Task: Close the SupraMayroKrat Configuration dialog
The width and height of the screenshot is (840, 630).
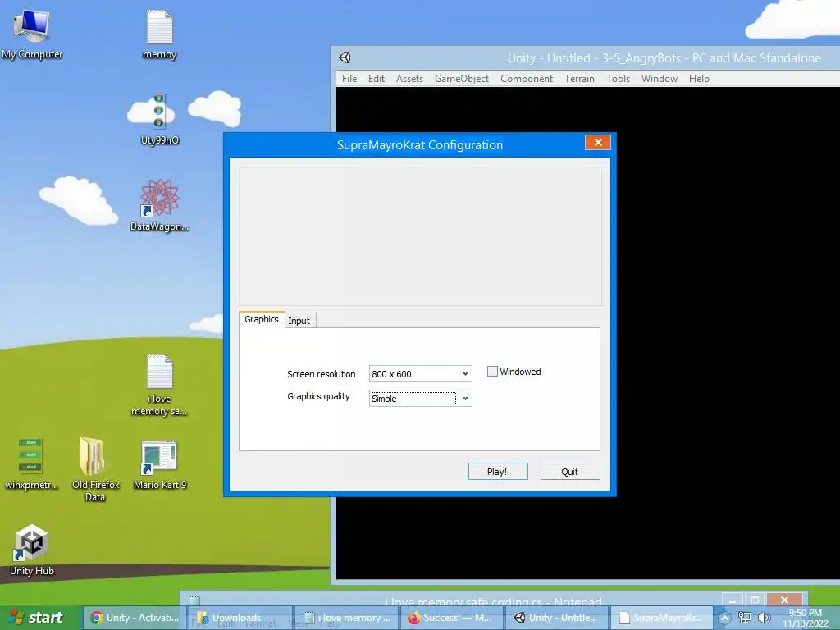Action: tap(598, 143)
